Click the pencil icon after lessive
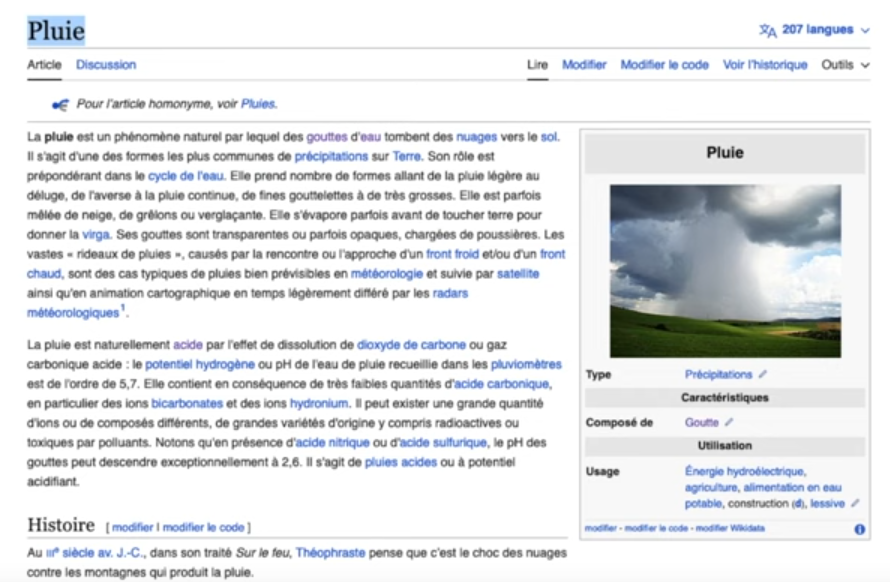This screenshot has height=582, width=890. click(855, 504)
